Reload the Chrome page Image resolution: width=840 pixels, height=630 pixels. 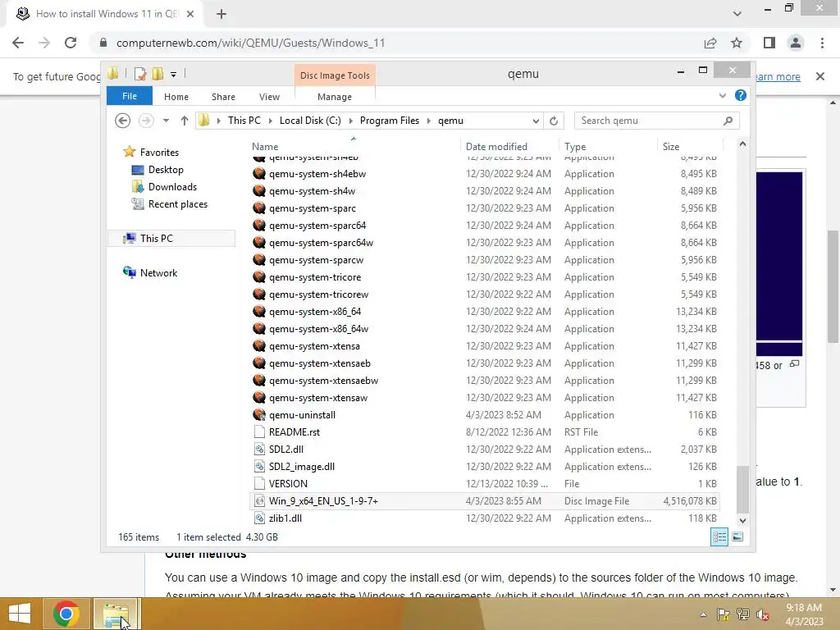pyautogui.click(x=71, y=43)
